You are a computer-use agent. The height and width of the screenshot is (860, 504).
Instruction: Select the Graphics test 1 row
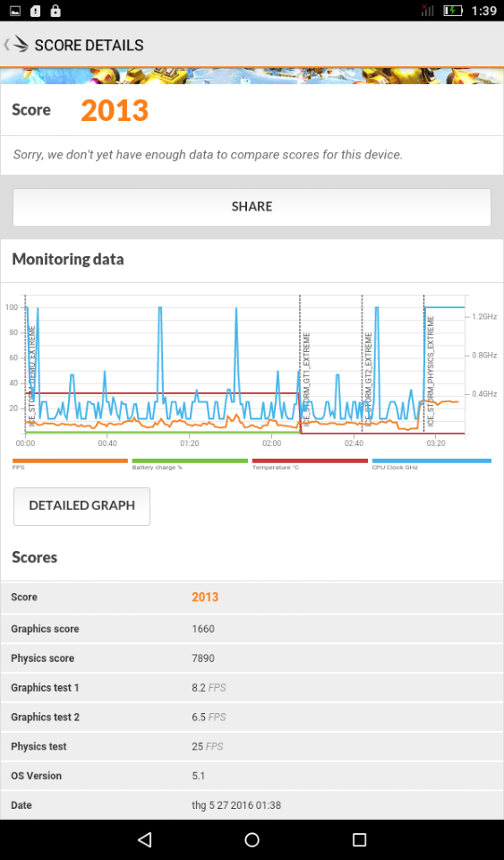[252, 688]
